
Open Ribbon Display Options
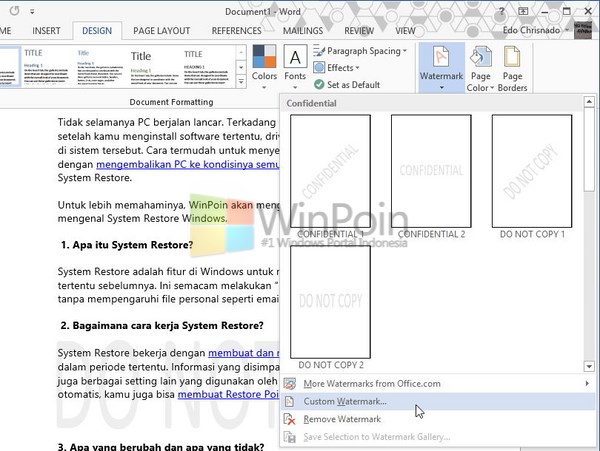523,11
